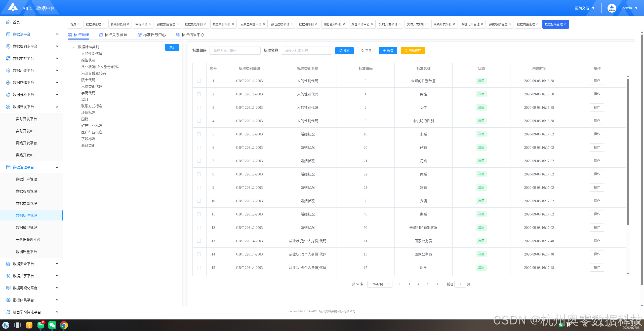This screenshot has height=331, width=644.
Task: Check the row 11 checkbox for 离婚
Action: pos(199,214)
